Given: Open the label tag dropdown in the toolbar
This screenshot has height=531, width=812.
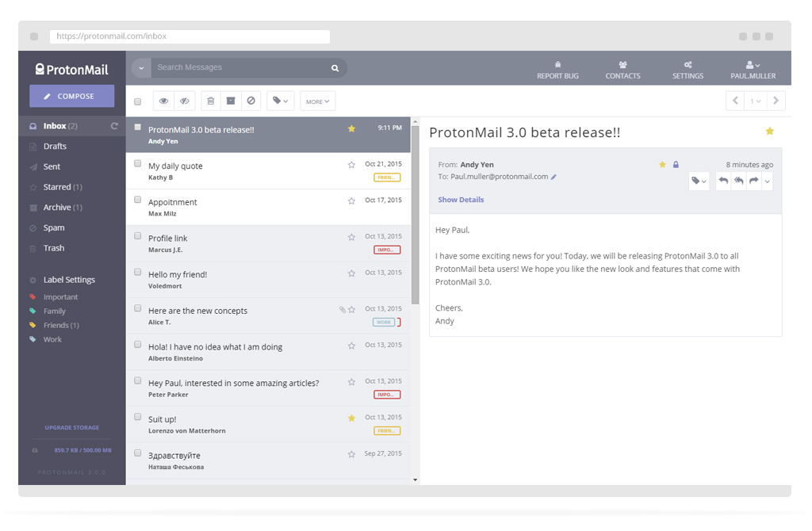Looking at the screenshot, I should (278, 101).
